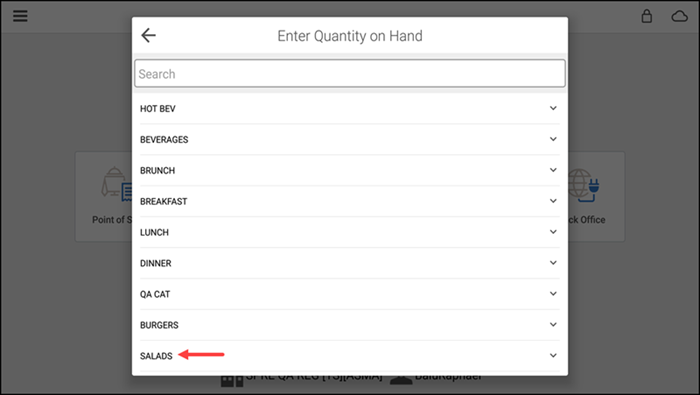Open the BURGERS category
The height and width of the screenshot is (395, 700).
coord(350,325)
